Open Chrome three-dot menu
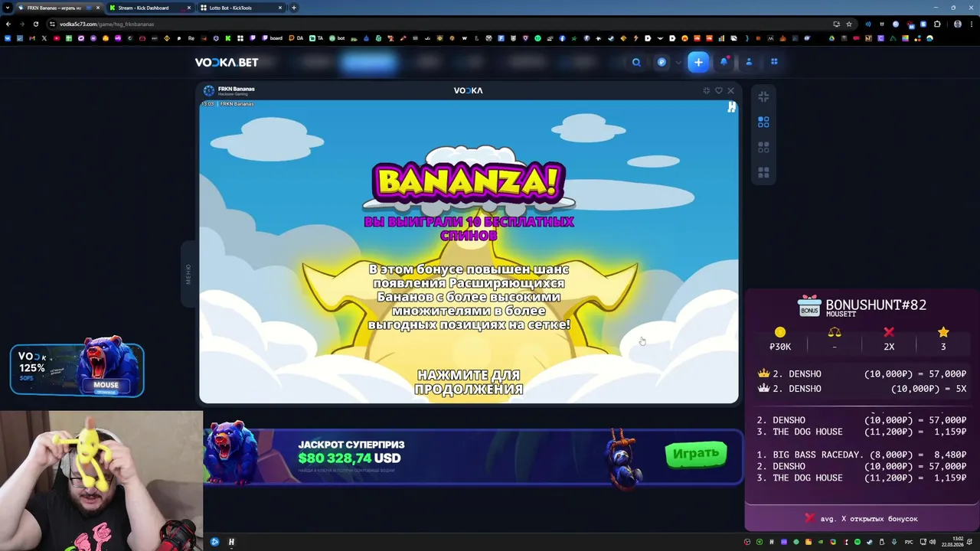This screenshot has height=551, width=980. (x=972, y=24)
